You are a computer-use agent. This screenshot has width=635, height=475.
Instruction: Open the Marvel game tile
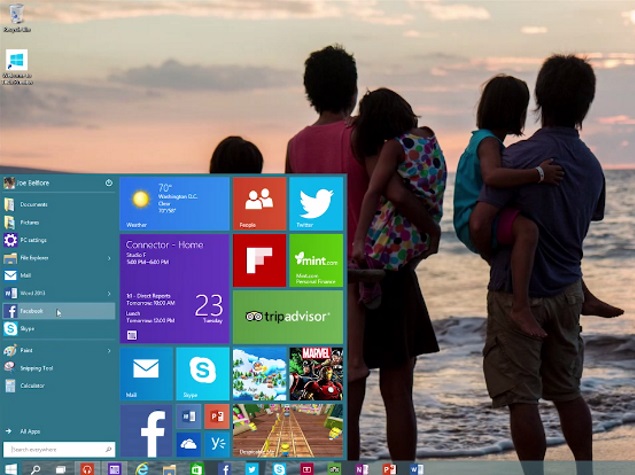316,374
